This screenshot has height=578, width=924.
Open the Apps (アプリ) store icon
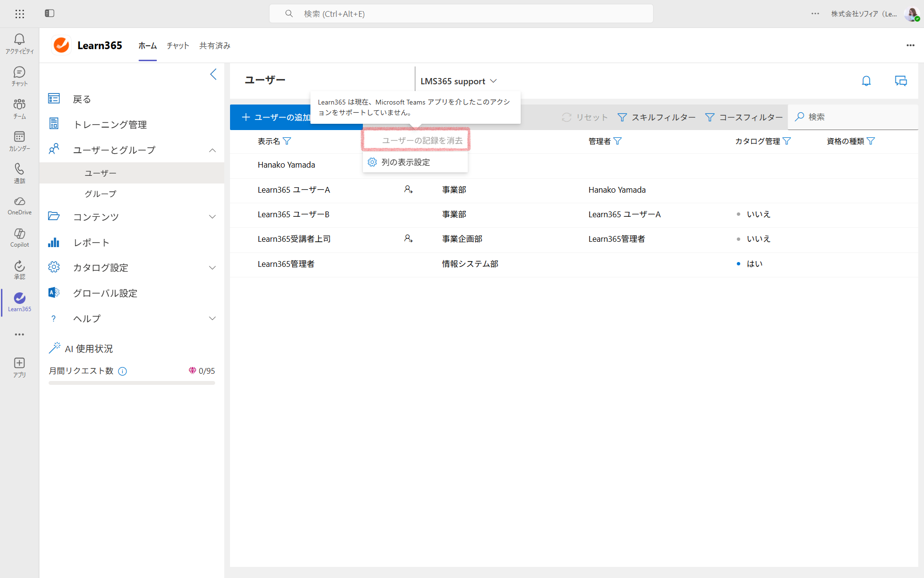click(20, 368)
